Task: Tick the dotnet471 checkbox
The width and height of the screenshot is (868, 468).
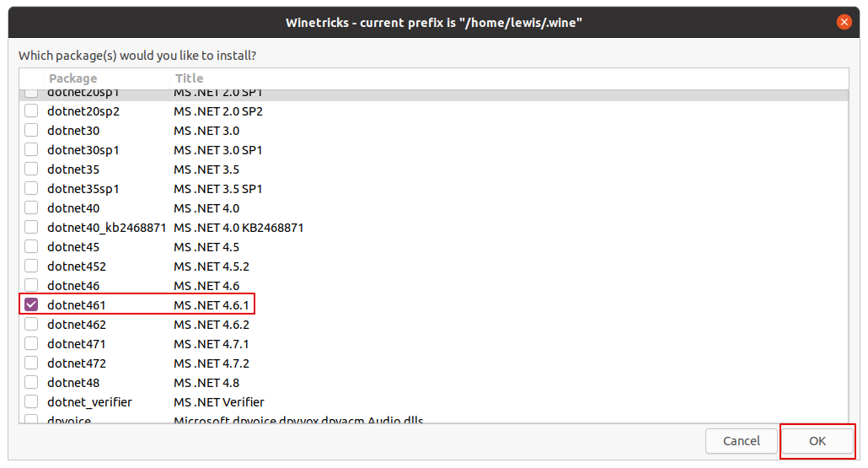Action: pos(31,343)
